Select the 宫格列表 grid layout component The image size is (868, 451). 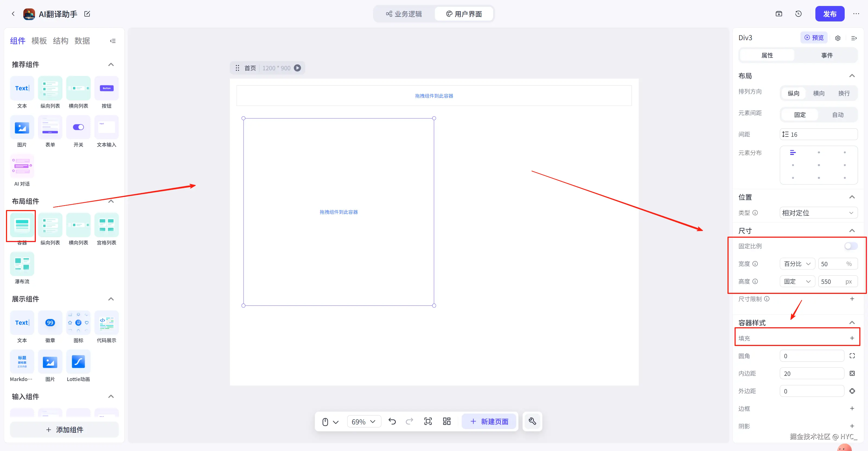pos(107,229)
